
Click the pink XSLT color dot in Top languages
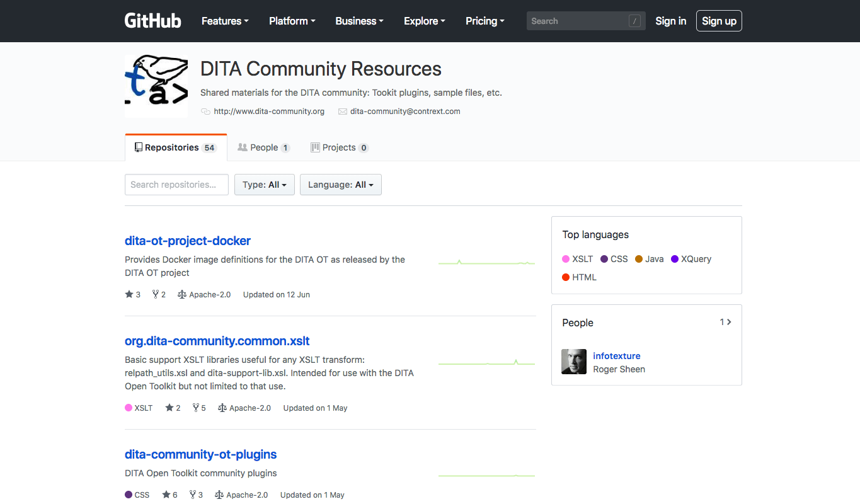(x=565, y=259)
